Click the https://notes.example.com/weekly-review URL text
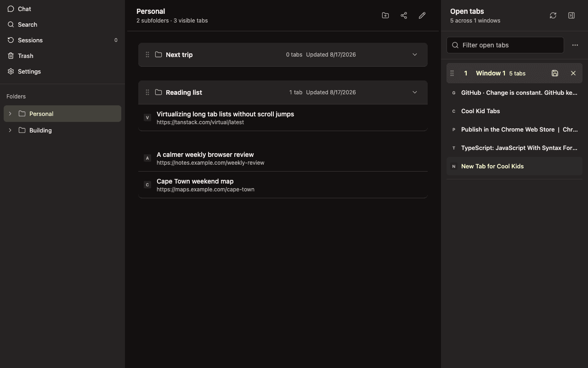588x368 pixels. pos(210,163)
